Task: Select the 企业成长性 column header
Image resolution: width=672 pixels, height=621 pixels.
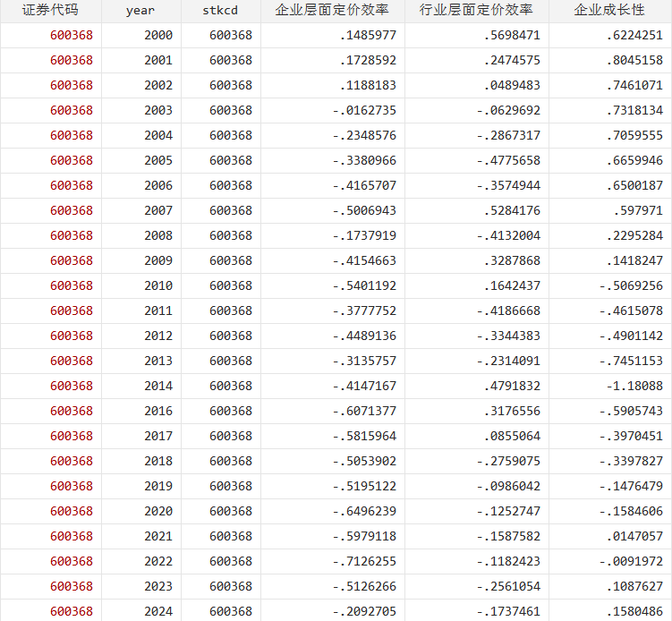Action: [x=610, y=10]
